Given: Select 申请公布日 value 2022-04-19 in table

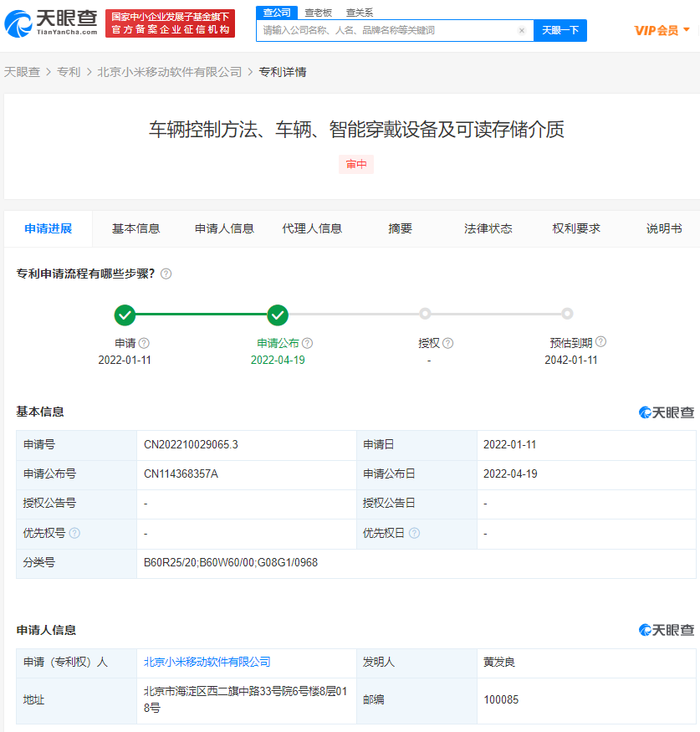Looking at the screenshot, I should [x=510, y=473].
